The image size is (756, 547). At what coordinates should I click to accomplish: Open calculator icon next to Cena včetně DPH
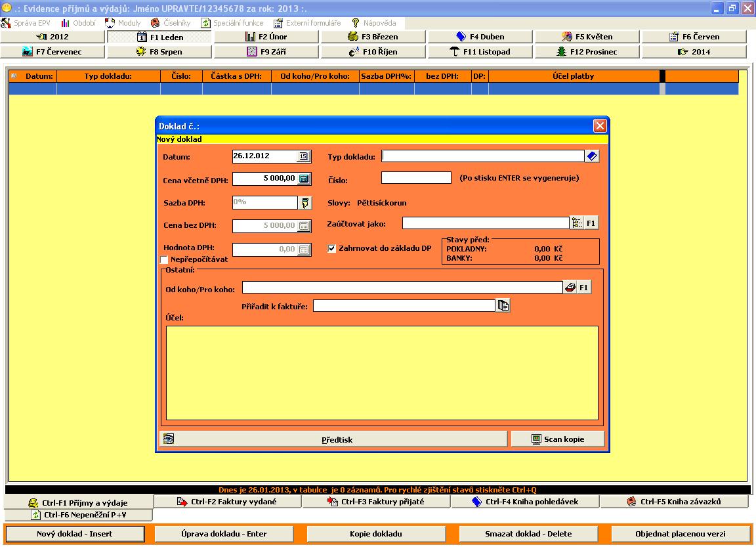click(304, 179)
